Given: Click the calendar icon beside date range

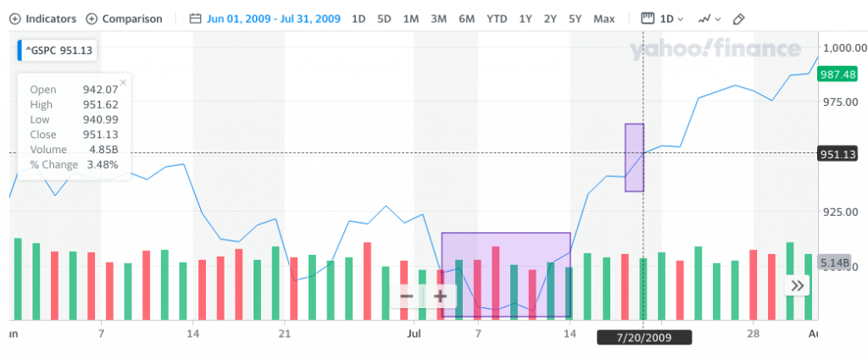Looking at the screenshot, I should (x=196, y=19).
